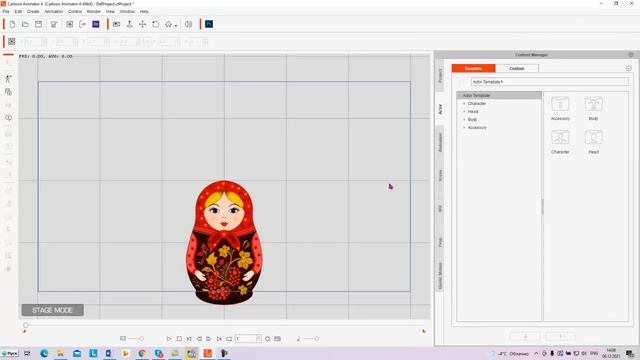Open the Animation vertical tab

[x=440, y=142]
